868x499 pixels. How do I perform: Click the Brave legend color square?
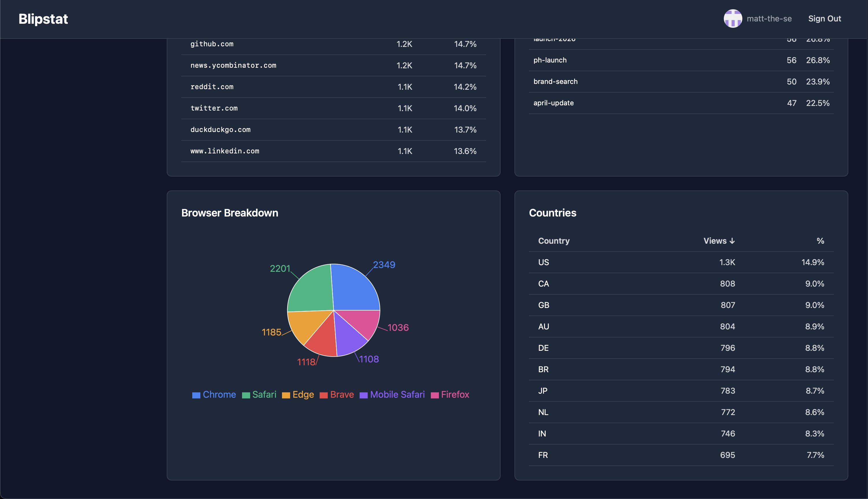tap(324, 395)
